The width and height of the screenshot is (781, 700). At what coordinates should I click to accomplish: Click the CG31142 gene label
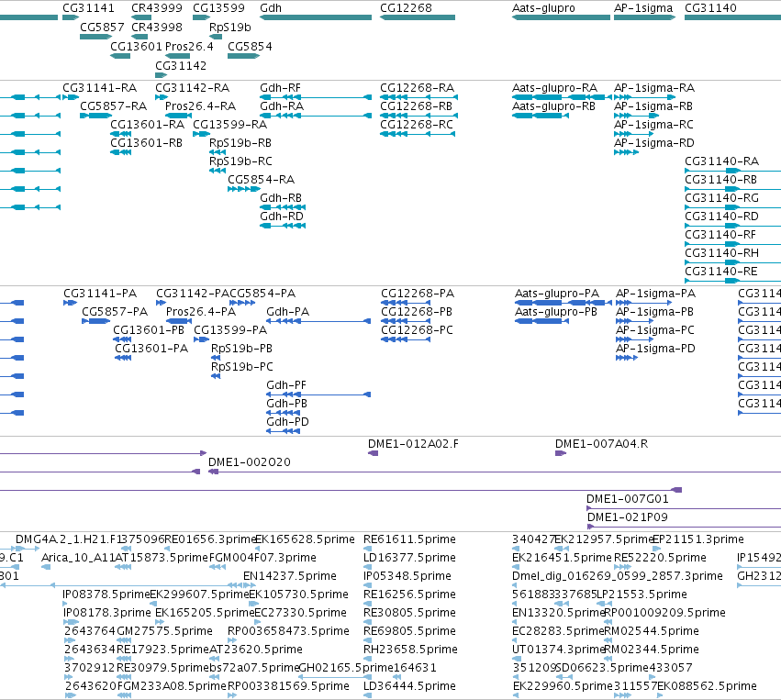point(181,66)
